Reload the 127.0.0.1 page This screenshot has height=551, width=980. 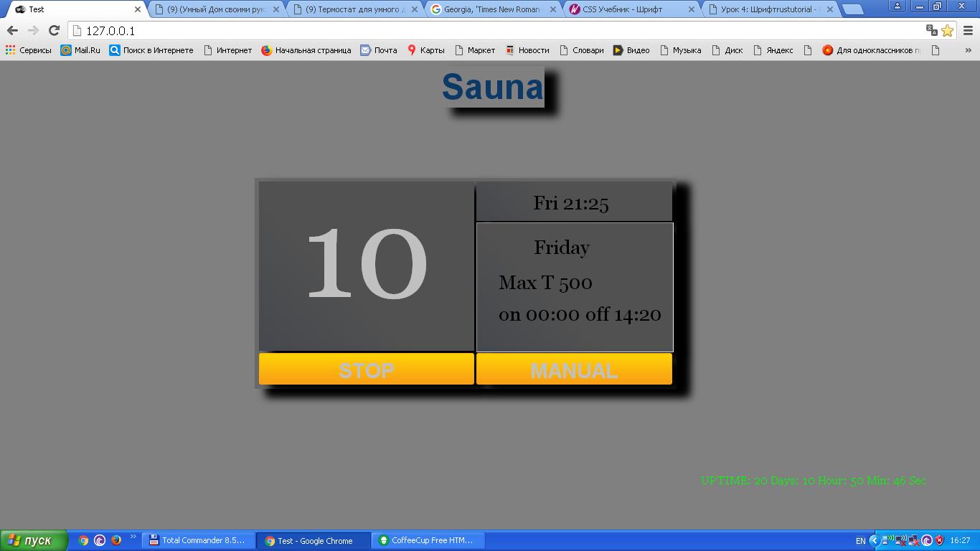(54, 31)
